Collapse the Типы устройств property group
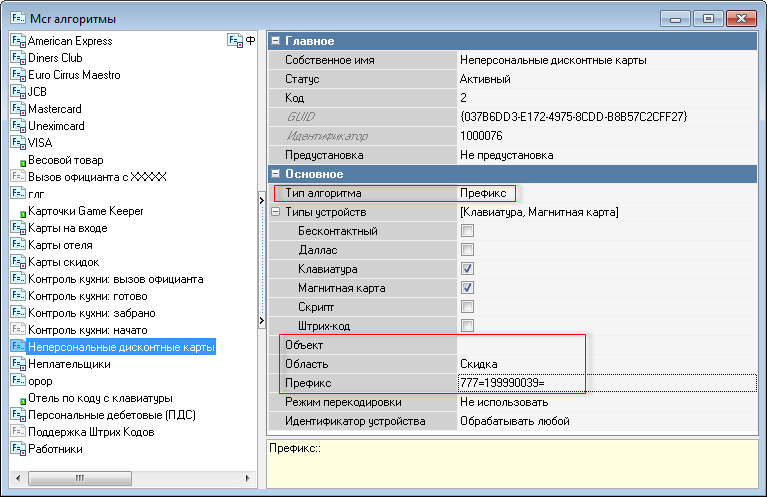 pos(276,212)
